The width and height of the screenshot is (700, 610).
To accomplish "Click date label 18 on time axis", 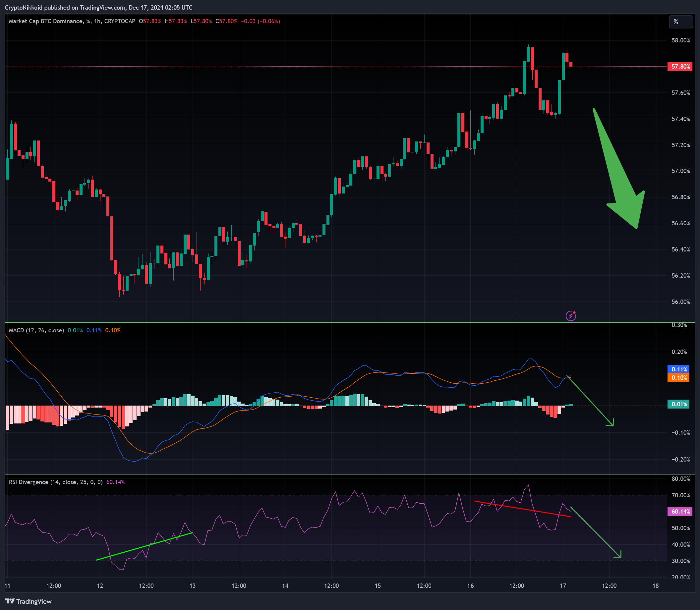I will coord(656,585).
